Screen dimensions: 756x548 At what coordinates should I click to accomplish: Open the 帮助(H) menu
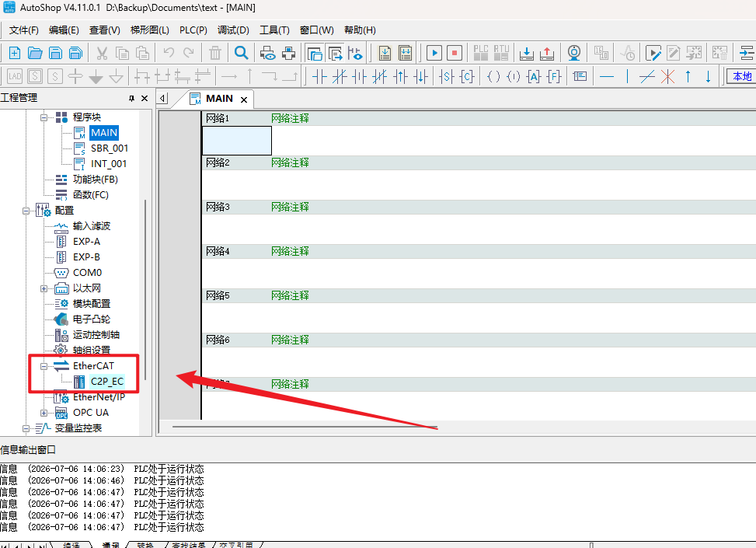click(x=360, y=30)
